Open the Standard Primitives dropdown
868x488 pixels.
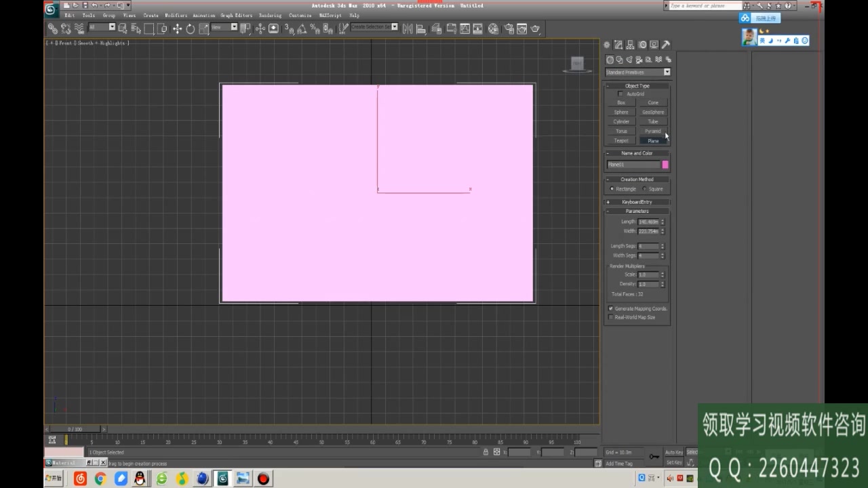pos(637,72)
